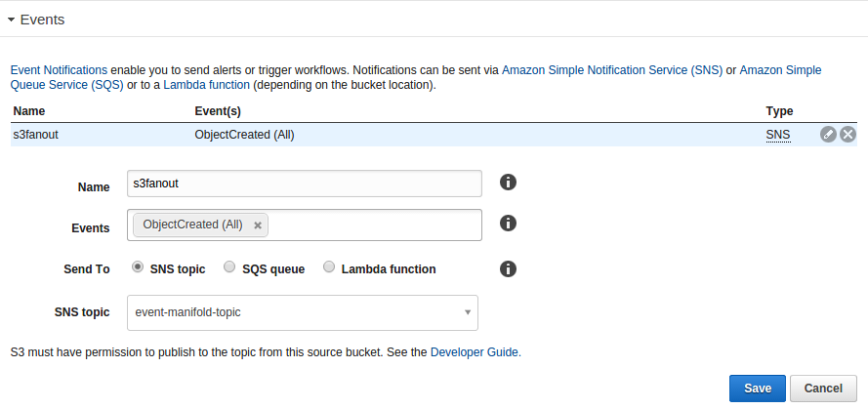Screen dimensions: 868x409
Task: Open Amazon Simple Notification Service (SNS) link
Action: click(x=612, y=70)
